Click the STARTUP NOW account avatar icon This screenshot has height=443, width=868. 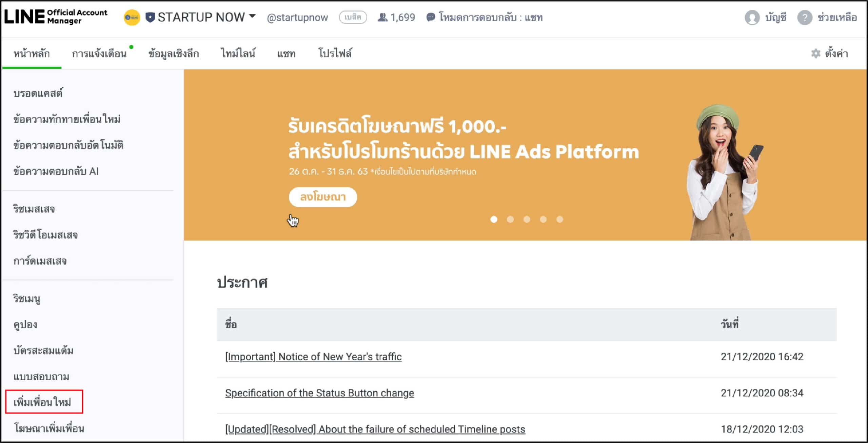[132, 17]
